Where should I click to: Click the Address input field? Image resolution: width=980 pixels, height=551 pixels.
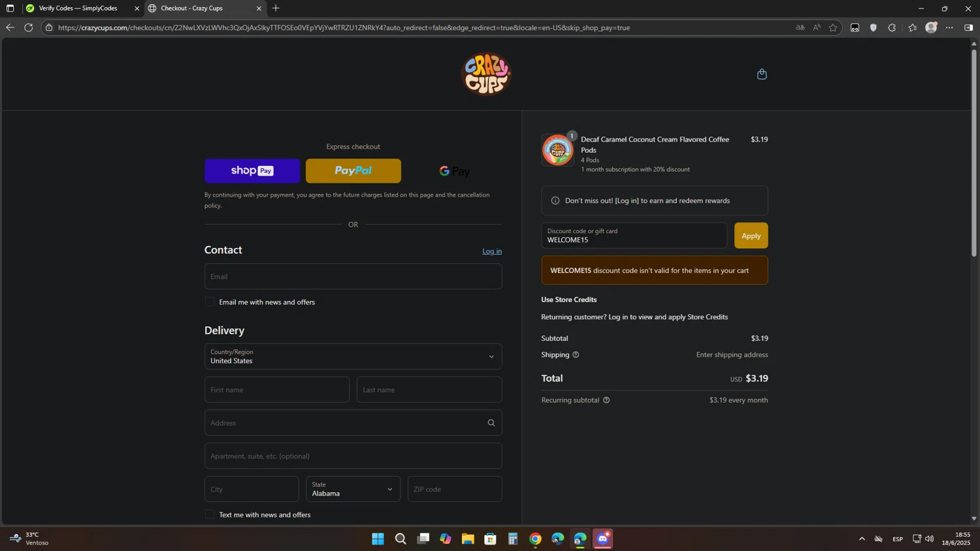click(353, 423)
